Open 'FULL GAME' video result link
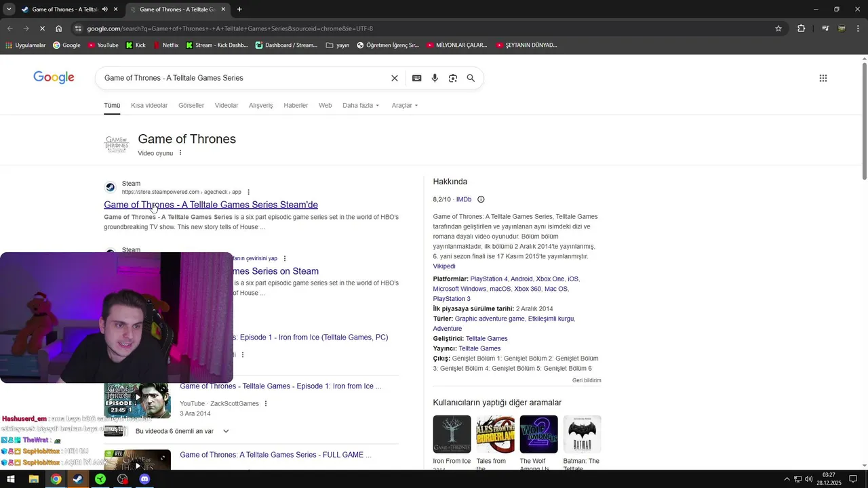 click(276, 455)
